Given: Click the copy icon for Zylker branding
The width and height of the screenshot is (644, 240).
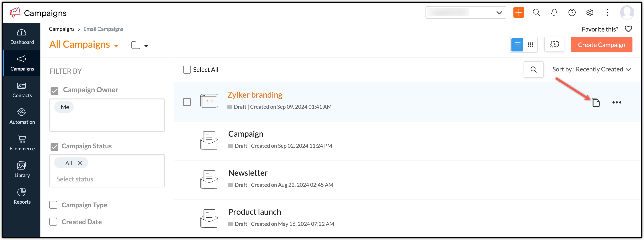Looking at the screenshot, I should point(596,102).
